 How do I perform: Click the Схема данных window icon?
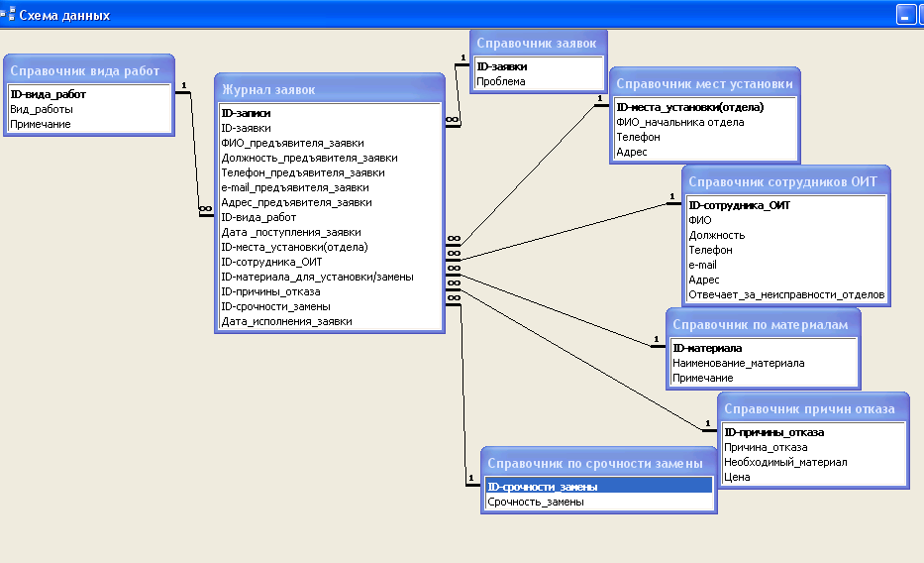click(8, 14)
